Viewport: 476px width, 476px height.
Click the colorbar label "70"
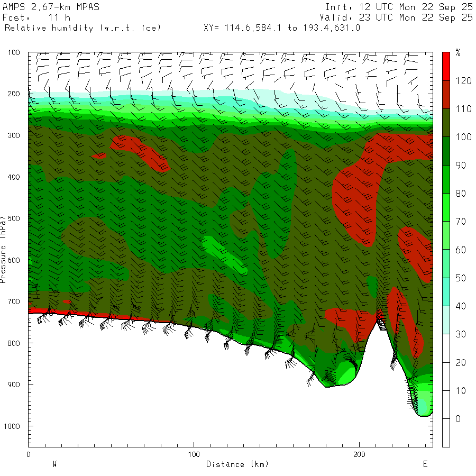(x=461, y=222)
